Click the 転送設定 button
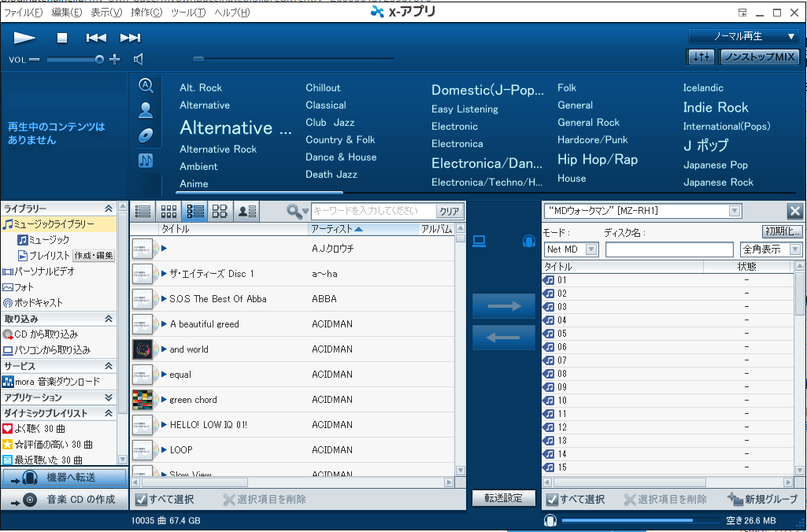Screen dimensions: 807x532 coord(503,498)
